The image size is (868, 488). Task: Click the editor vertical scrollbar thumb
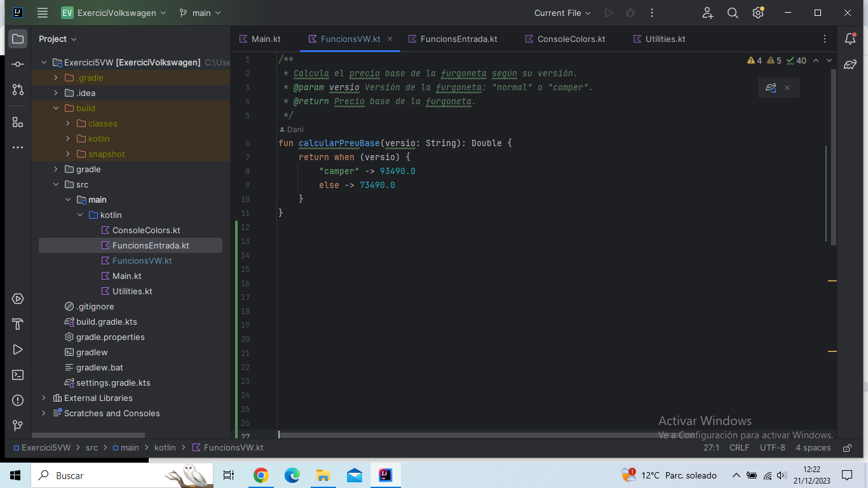coord(833,158)
